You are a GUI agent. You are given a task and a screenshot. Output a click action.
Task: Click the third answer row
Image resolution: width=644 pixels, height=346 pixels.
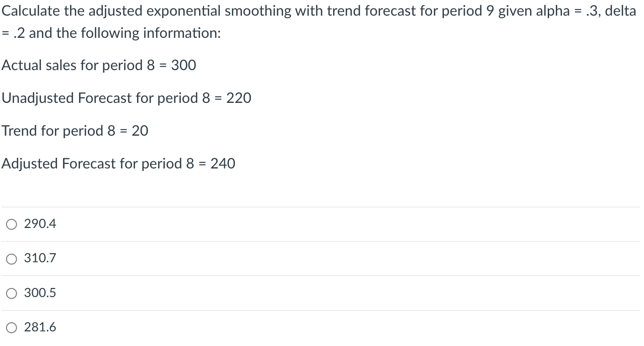click(202, 293)
